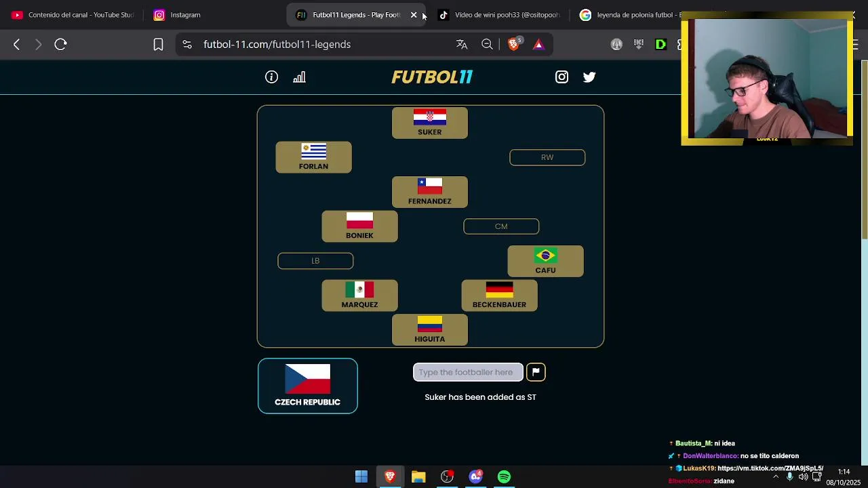Screen dimensions: 868x488
Task: Bookmark this page
Action: pos(158,45)
